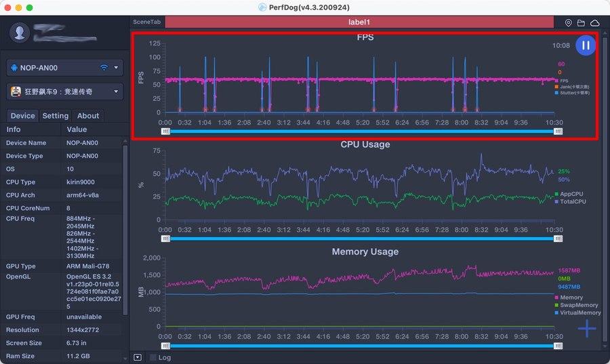Switch to the About tab

(x=88, y=115)
